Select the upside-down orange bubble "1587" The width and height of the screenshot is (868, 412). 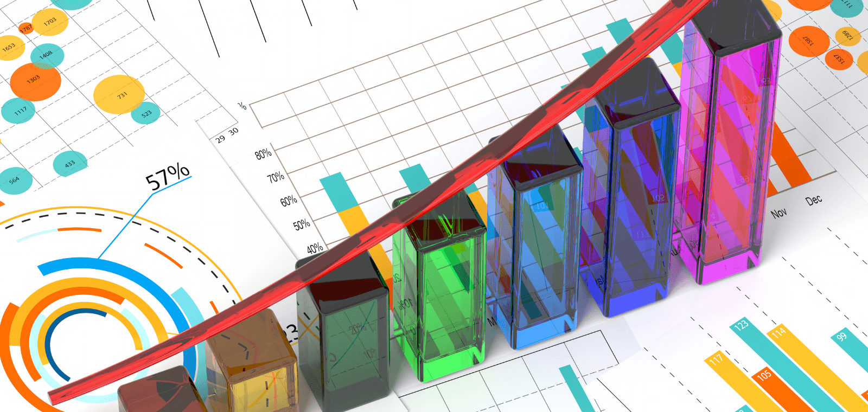809,41
